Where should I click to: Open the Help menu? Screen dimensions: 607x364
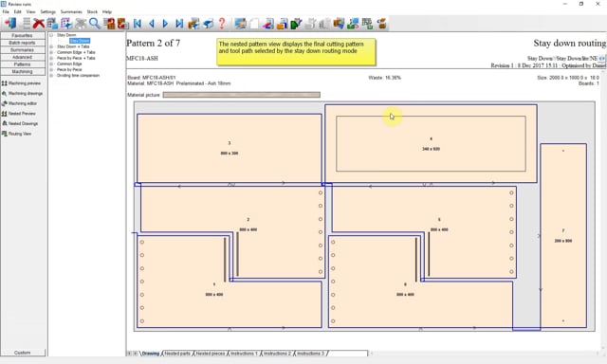[107, 11]
